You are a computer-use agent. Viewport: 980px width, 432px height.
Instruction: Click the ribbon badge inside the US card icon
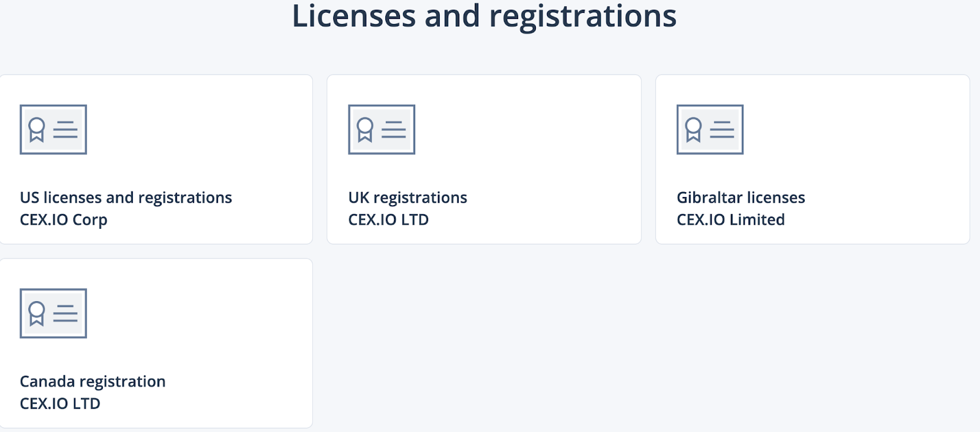tap(37, 130)
